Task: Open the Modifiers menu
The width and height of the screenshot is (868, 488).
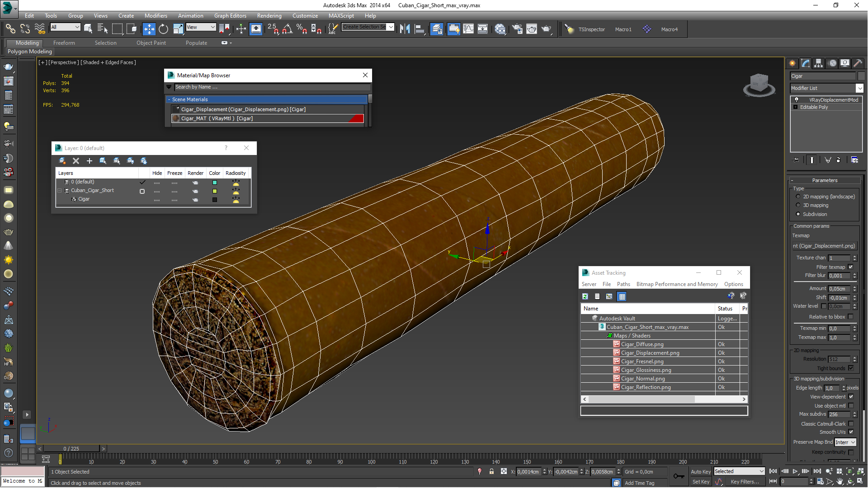Action: point(156,15)
